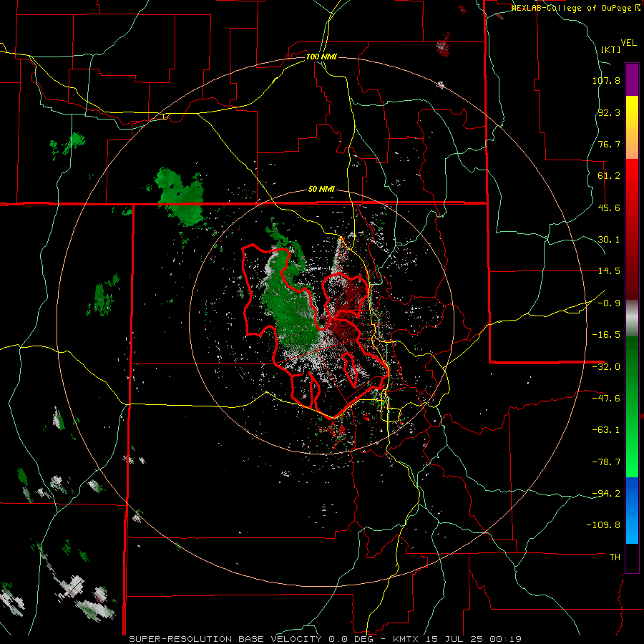Click the 30.1 scale value
The image size is (644, 644).
tap(609, 240)
